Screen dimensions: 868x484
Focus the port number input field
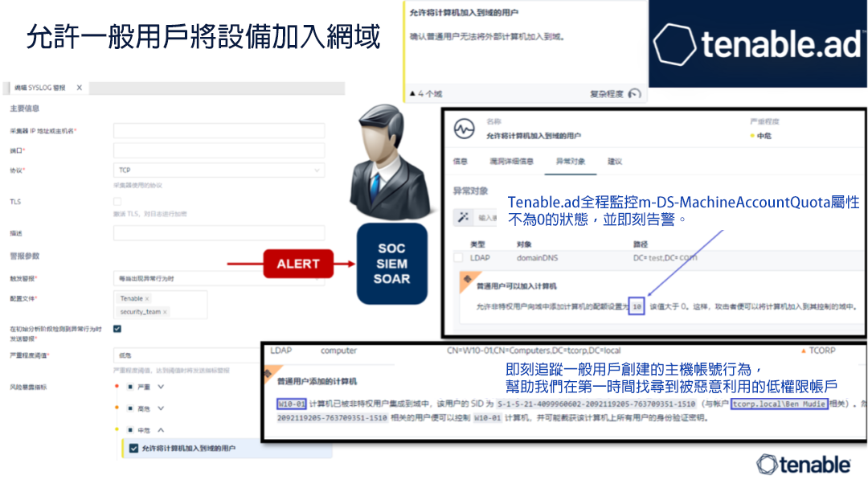[219, 150]
